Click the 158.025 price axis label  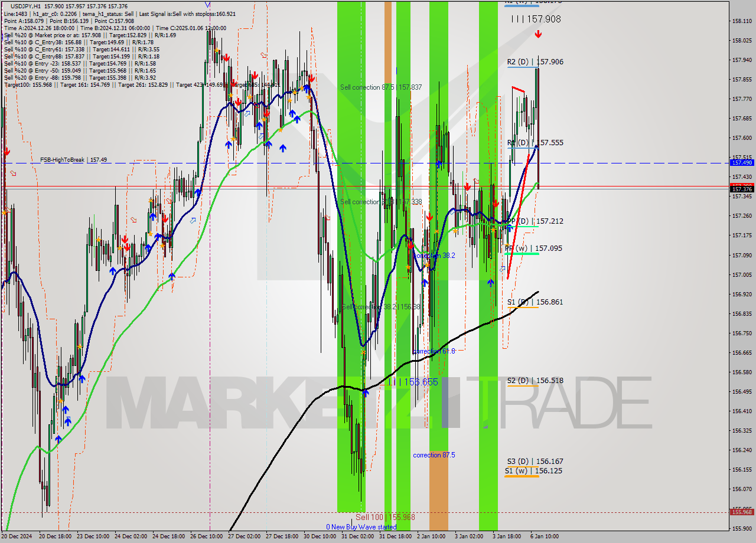(x=742, y=41)
